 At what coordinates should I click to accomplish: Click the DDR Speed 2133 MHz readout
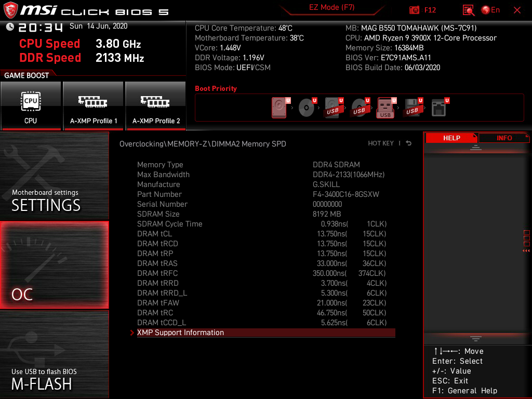pyautogui.click(x=82, y=58)
